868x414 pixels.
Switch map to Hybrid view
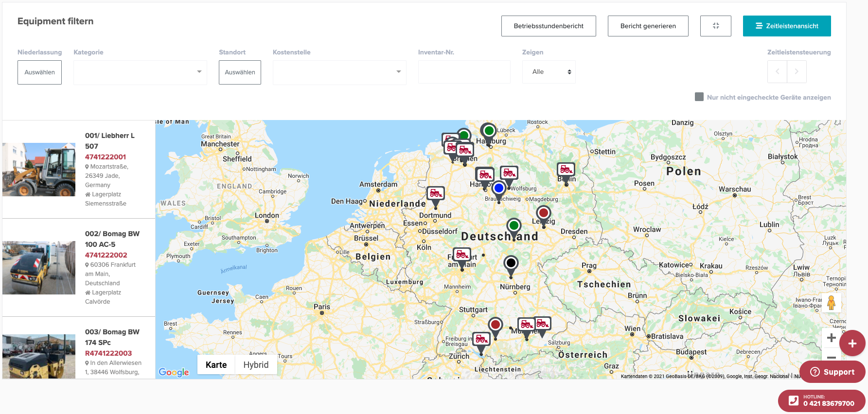point(256,365)
